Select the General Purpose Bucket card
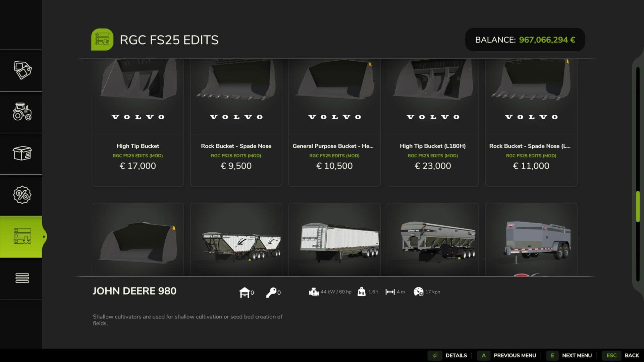The image size is (644, 362). pos(334,123)
